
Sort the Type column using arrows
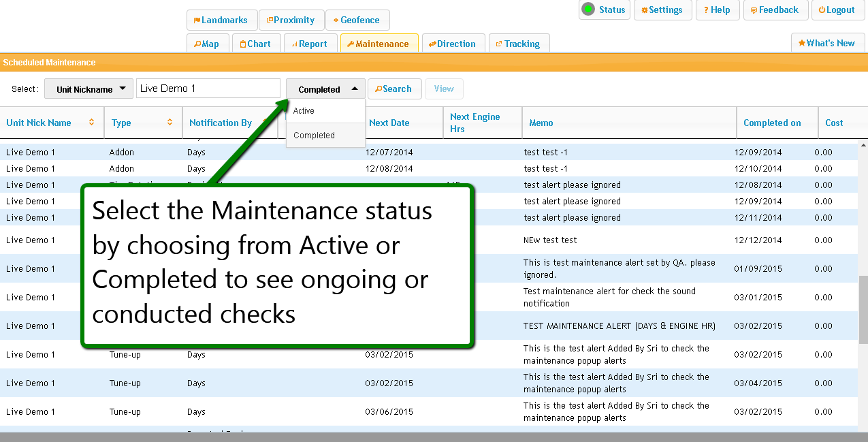coord(170,123)
